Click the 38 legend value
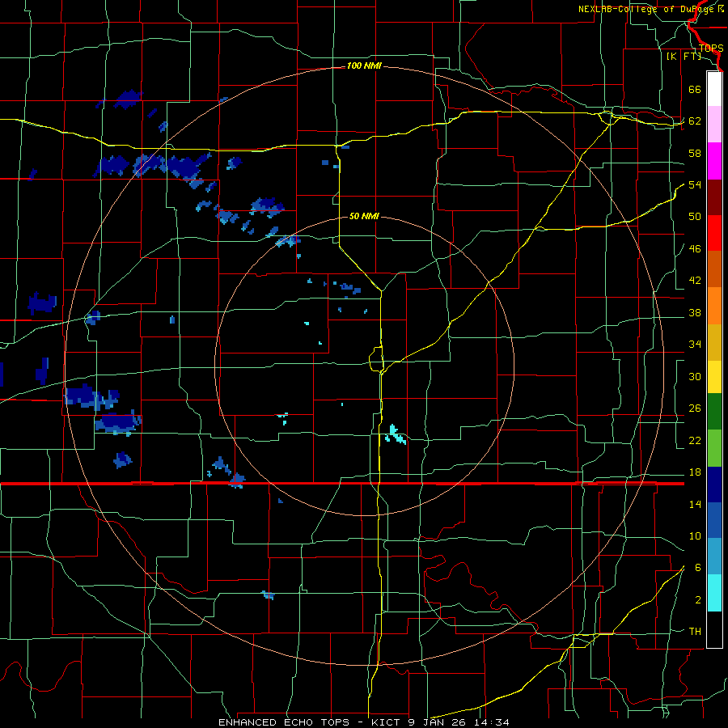The width and height of the screenshot is (728, 728). point(695,313)
